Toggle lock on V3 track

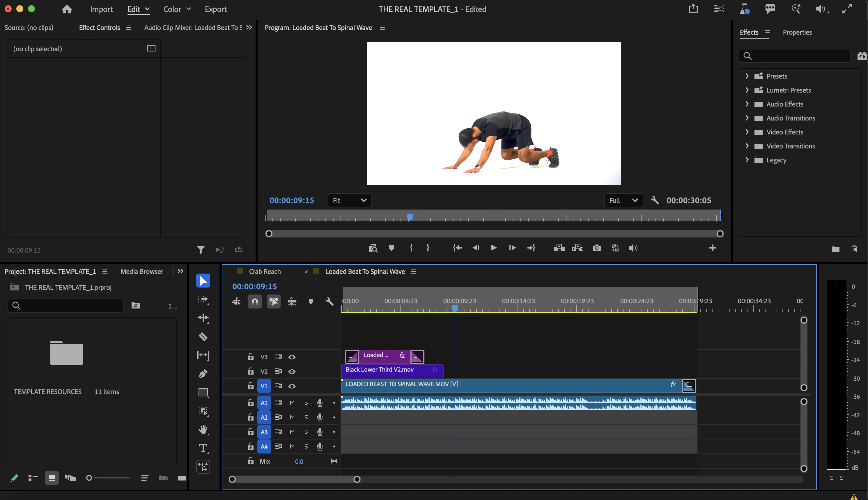[251, 357]
